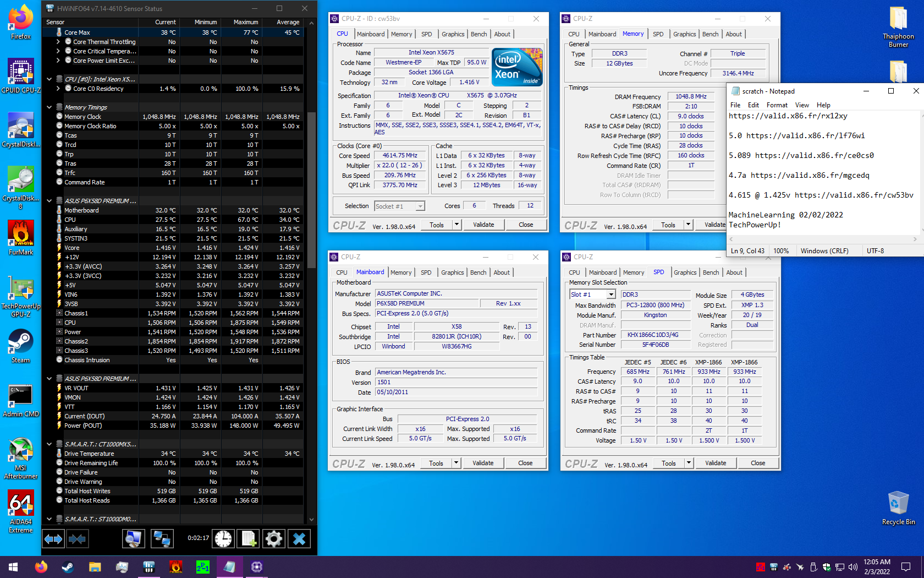Collapse S.M.A.R.T.: CT1000MX5 section
The width and height of the screenshot is (924, 578).
coord(50,444)
